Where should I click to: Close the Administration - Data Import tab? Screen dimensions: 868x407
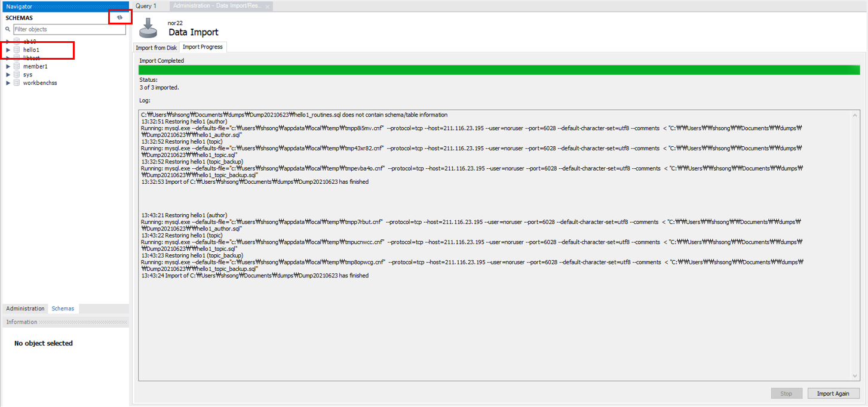[268, 7]
